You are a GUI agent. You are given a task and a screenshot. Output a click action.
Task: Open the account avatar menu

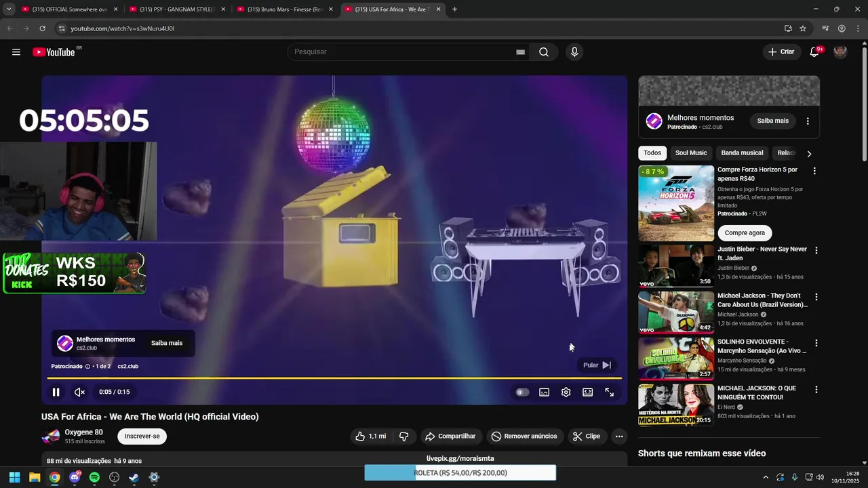(840, 52)
